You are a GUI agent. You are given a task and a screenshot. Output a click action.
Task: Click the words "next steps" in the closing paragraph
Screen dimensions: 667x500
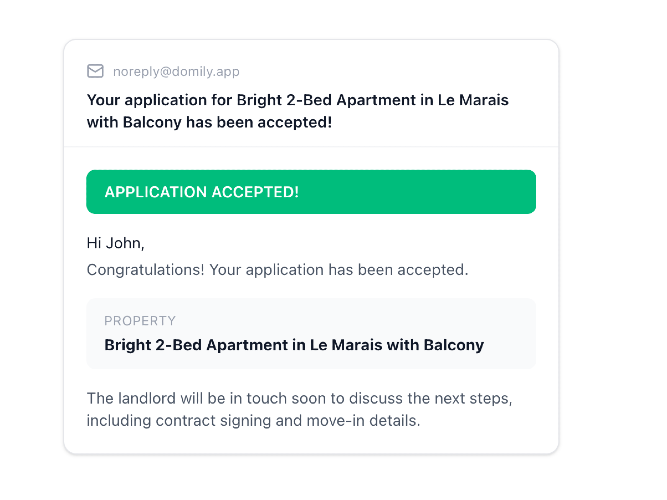(473, 398)
